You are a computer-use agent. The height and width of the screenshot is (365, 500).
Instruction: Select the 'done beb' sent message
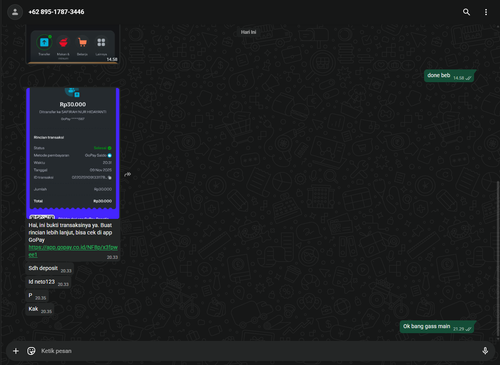click(450, 76)
